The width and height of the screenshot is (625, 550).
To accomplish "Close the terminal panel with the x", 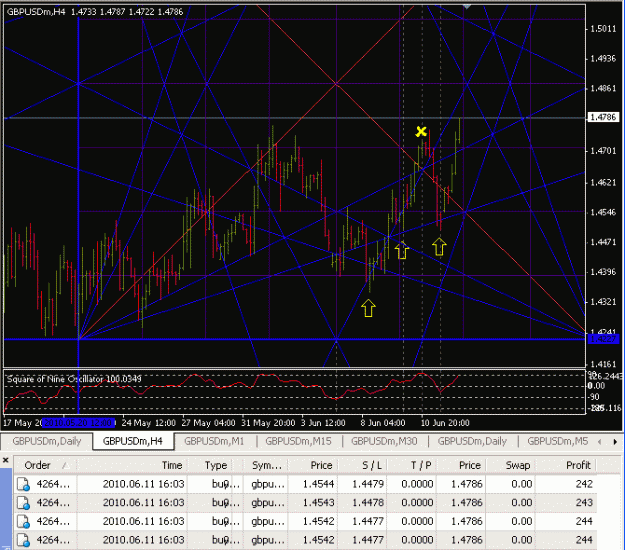I will pos(6,461).
